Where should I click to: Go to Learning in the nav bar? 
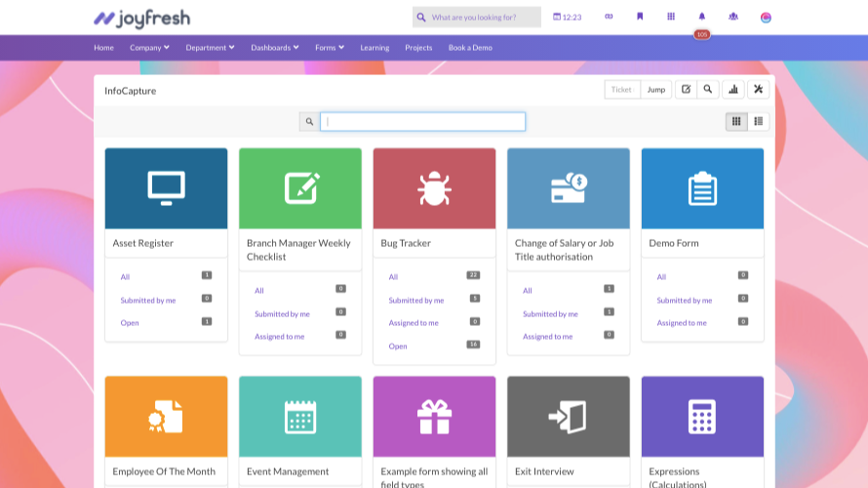(x=375, y=48)
